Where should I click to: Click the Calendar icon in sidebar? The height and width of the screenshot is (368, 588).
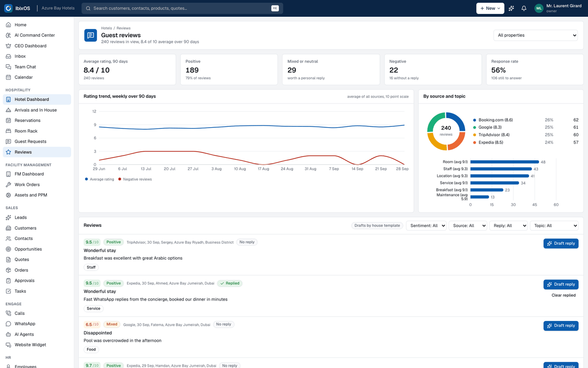coord(9,77)
